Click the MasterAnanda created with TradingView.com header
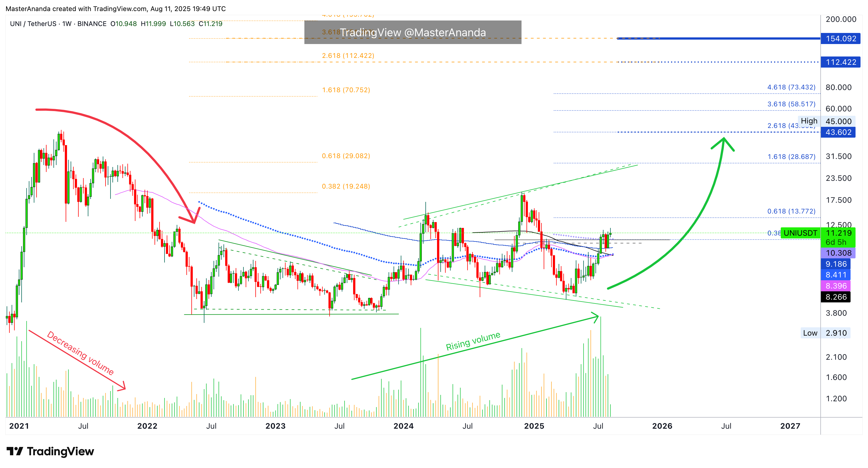The height and width of the screenshot is (468, 868). click(115, 9)
